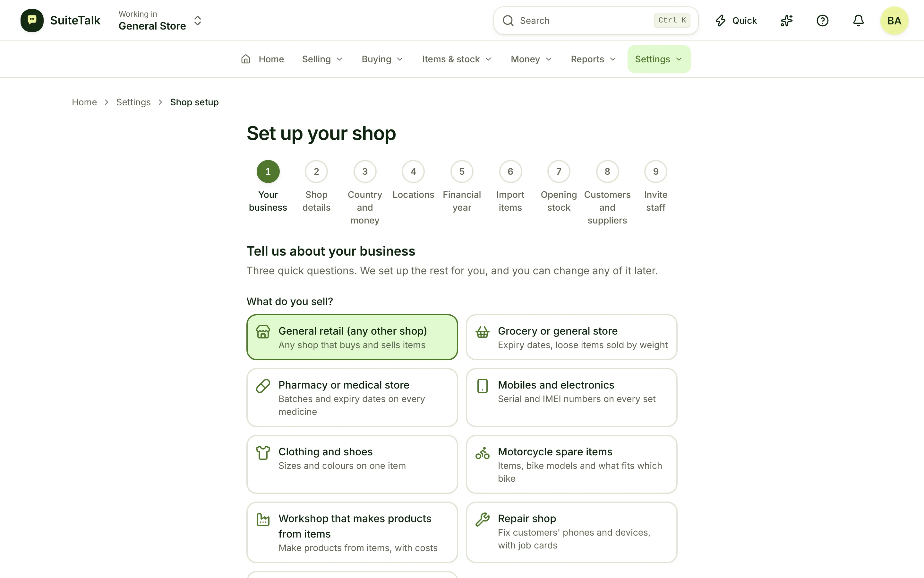Go to step 8 Customers and suppliers
Image resolution: width=924 pixels, height=578 pixels.
click(x=607, y=193)
